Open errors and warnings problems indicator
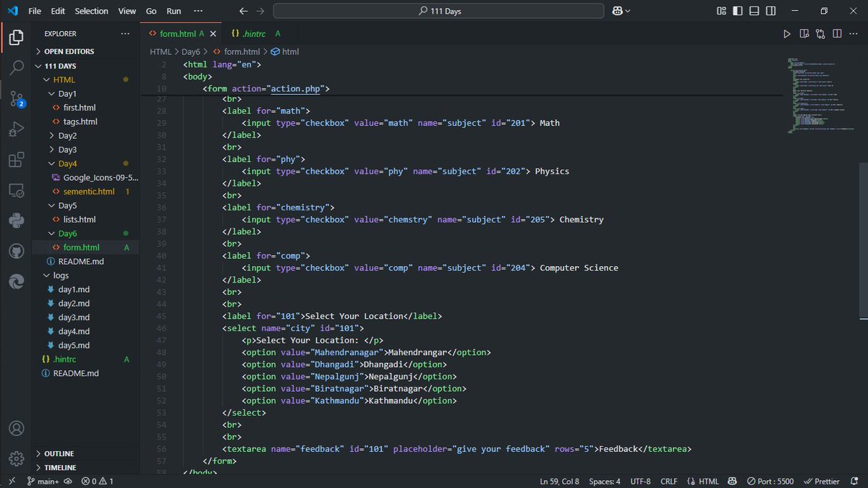 coord(97,481)
